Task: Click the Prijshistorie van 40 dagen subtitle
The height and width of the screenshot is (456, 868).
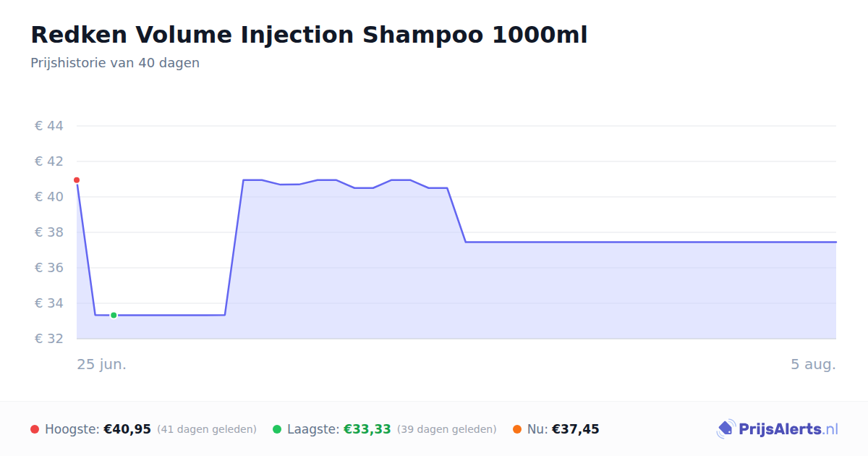Action: pos(115,63)
